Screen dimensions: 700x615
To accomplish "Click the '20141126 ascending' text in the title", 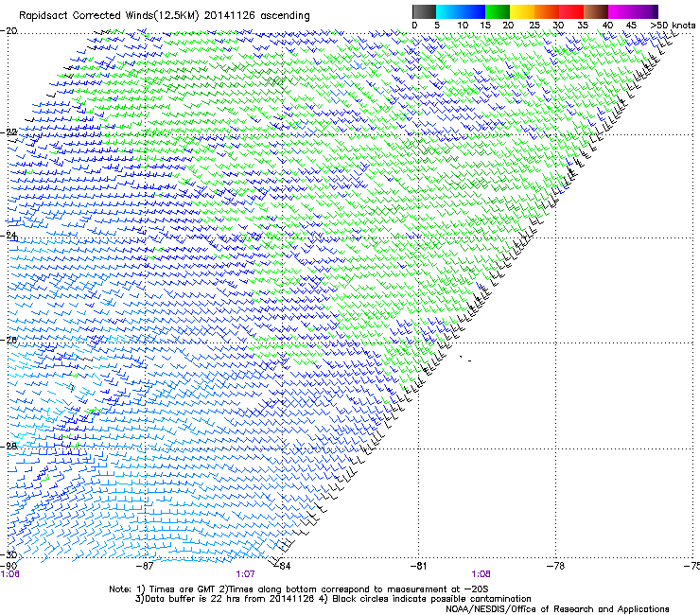I will [x=256, y=16].
